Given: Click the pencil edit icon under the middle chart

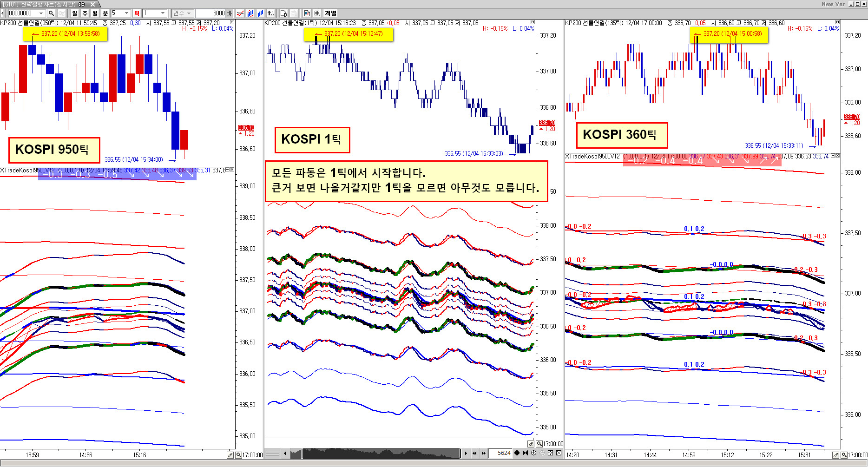Looking at the screenshot, I should click(531, 444).
